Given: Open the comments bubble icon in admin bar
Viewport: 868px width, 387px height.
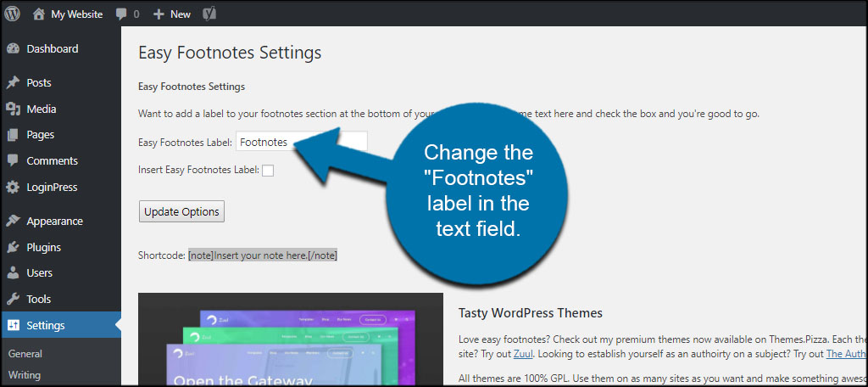Looking at the screenshot, I should pos(121,14).
